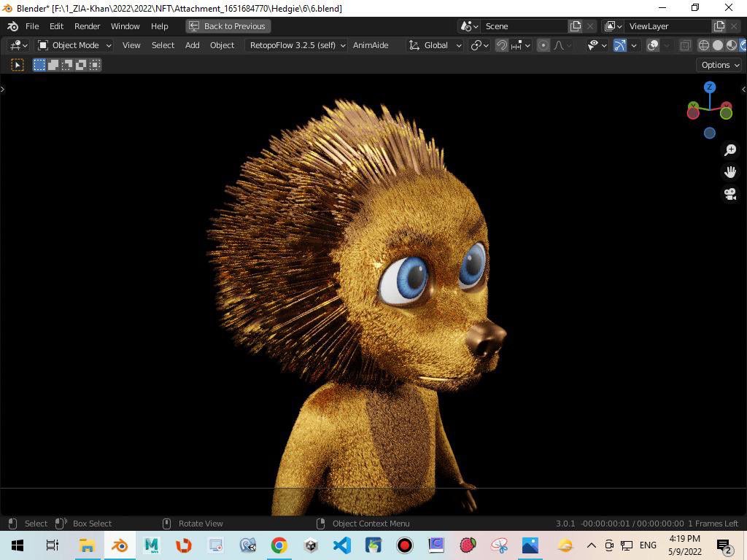Set selection mode to extend
Viewport: 747px width, 560px height.
click(x=53, y=65)
